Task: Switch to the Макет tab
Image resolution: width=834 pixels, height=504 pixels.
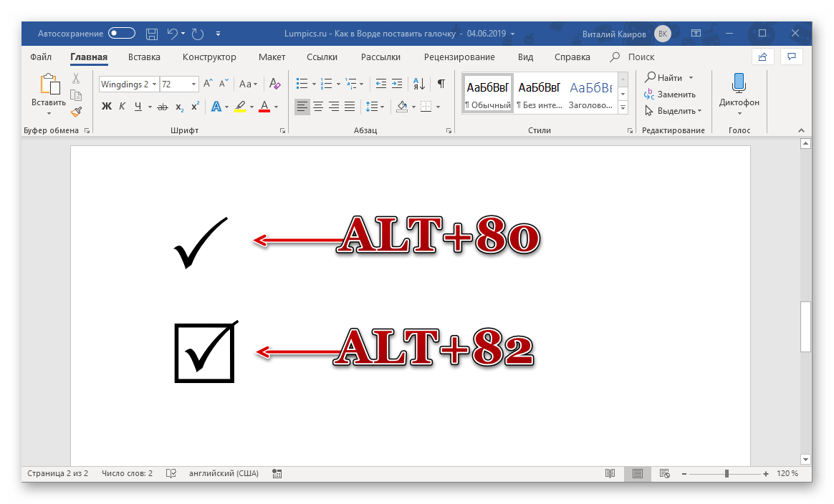Action: click(x=272, y=57)
